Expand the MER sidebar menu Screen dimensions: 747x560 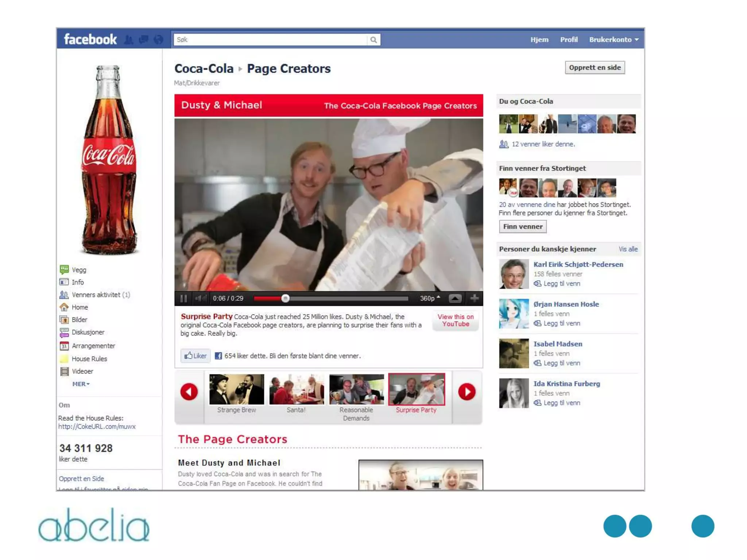[x=81, y=384]
